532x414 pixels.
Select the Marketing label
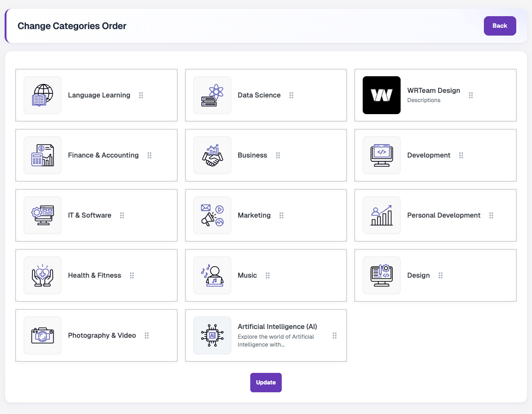[254, 215]
